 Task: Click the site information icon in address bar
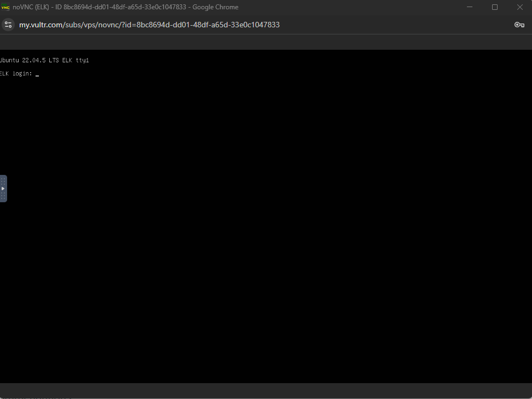(x=8, y=25)
